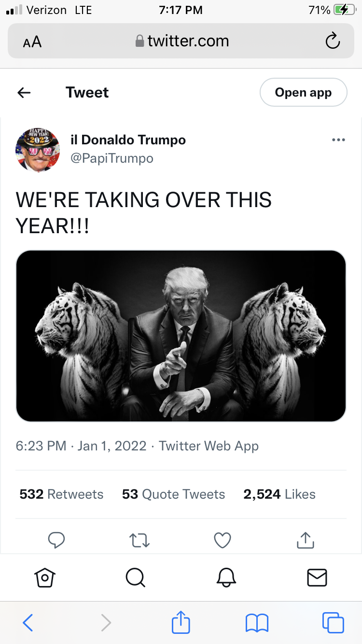Open the tweet's black-and-white tiger image
Screen dimensions: 362x644
point(181,336)
